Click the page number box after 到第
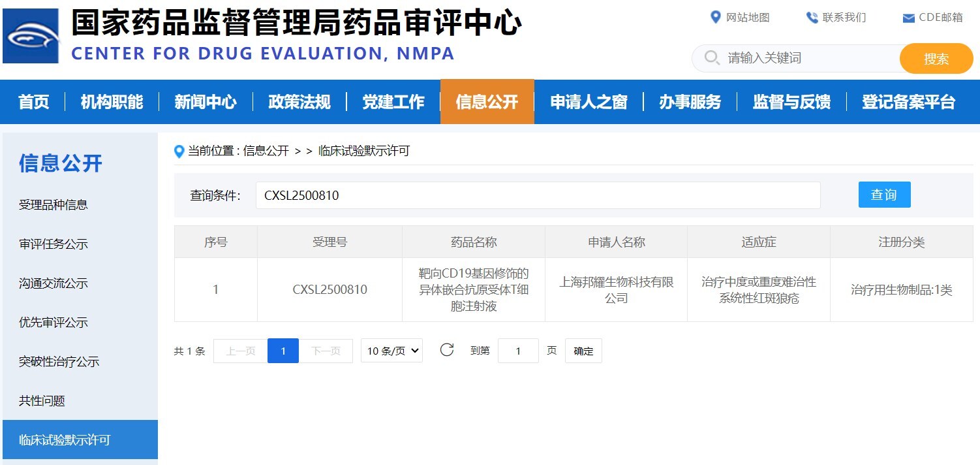The height and width of the screenshot is (465, 980). (518, 350)
